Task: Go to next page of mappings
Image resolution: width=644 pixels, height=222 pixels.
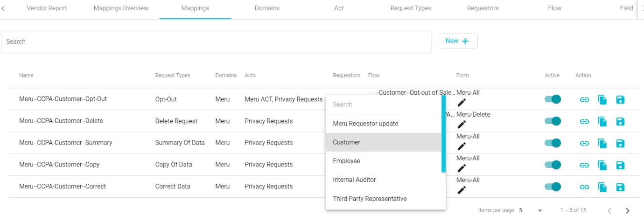Action: [x=628, y=211]
